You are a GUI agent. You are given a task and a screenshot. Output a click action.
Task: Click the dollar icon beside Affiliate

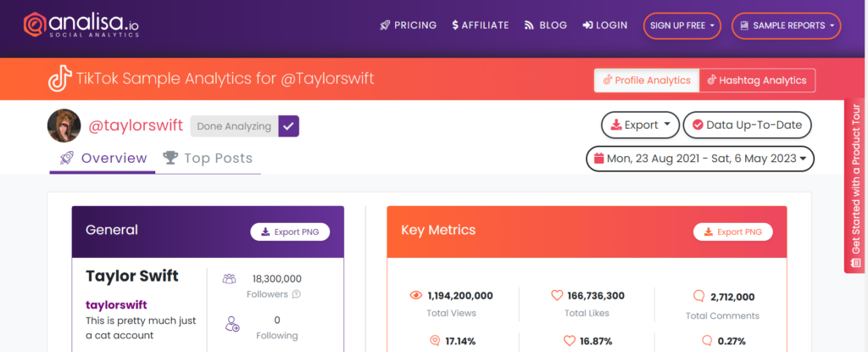pyautogui.click(x=455, y=25)
